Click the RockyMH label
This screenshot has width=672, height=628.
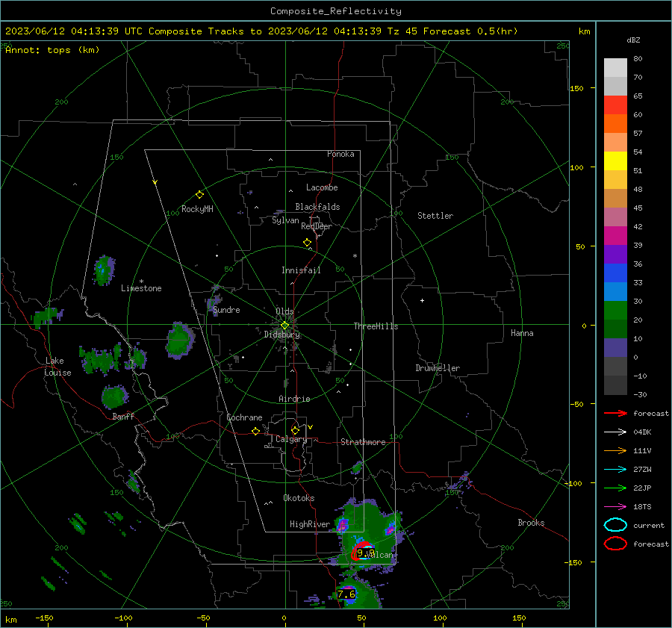tap(197, 209)
